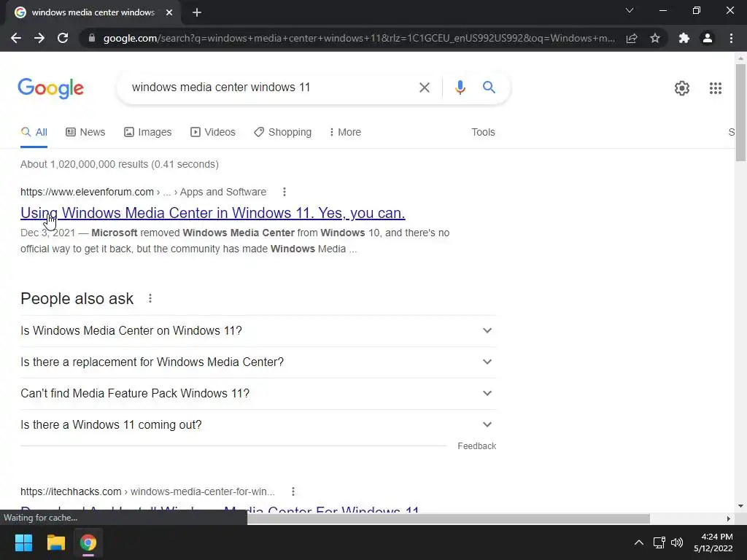Image resolution: width=747 pixels, height=560 pixels.
Task: Go back to the previous page
Action: [x=16, y=38]
